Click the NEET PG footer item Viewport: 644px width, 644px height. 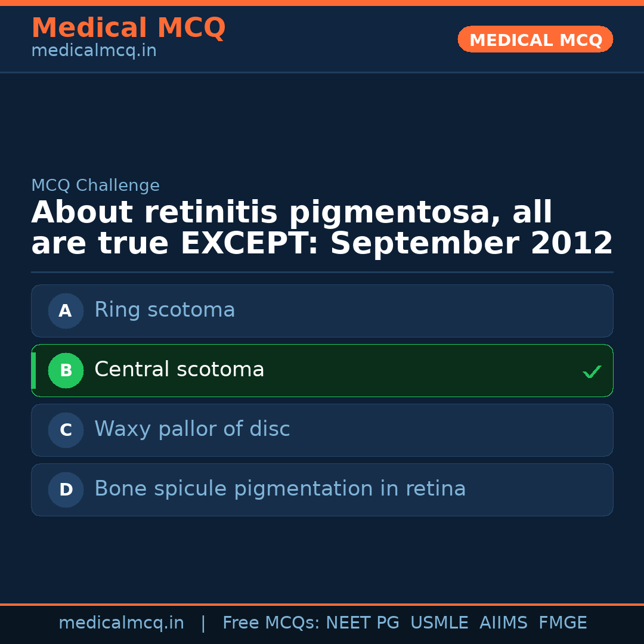pyautogui.click(x=362, y=622)
